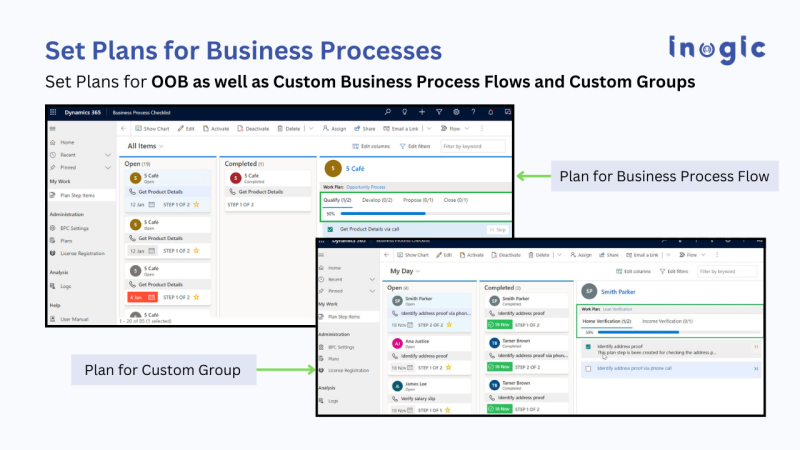This screenshot has width=800, height=450.
Task: Check Identify address proof via phone call
Action: click(x=588, y=369)
